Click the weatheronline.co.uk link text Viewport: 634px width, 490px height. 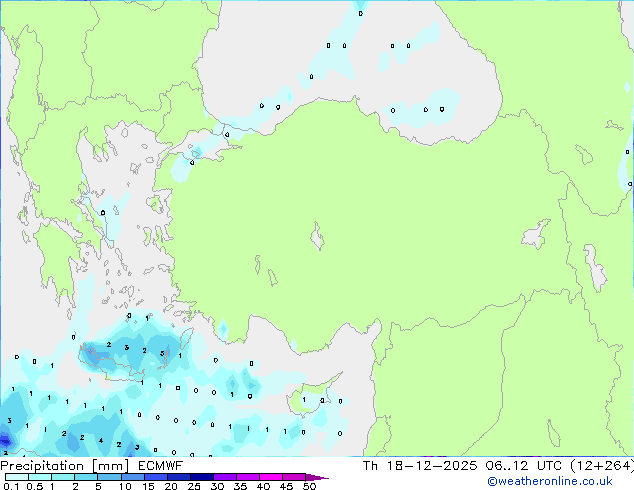point(550,481)
